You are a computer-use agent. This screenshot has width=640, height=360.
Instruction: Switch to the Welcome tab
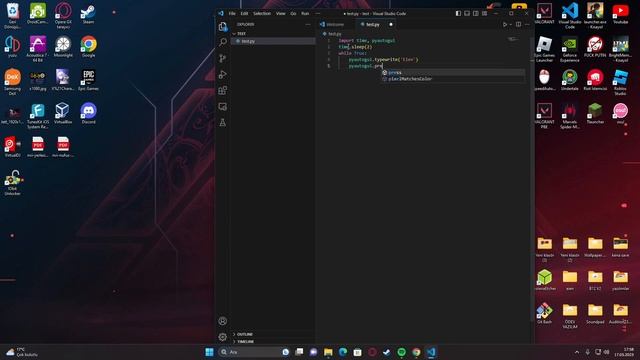[x=335, y=24]
